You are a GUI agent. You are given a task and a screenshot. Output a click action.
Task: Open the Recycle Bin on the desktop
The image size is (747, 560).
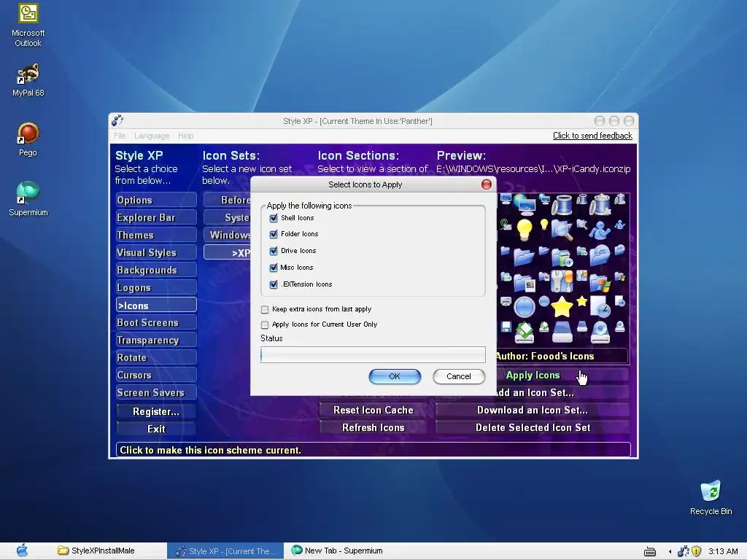pos(711,497)
